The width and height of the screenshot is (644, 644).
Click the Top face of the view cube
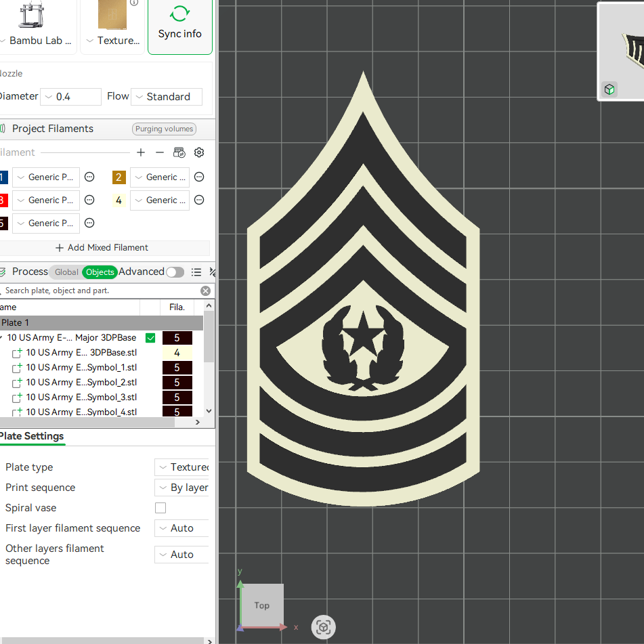[x=262, y=605]
